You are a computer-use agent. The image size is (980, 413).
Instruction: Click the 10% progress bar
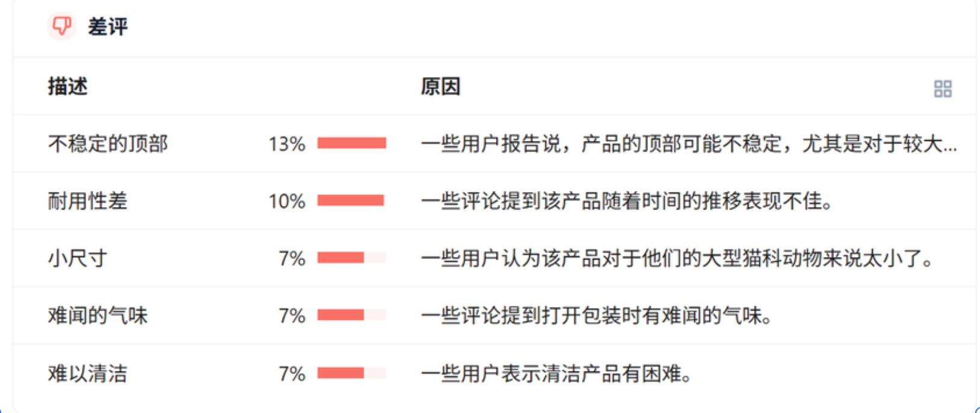[351, 200]
